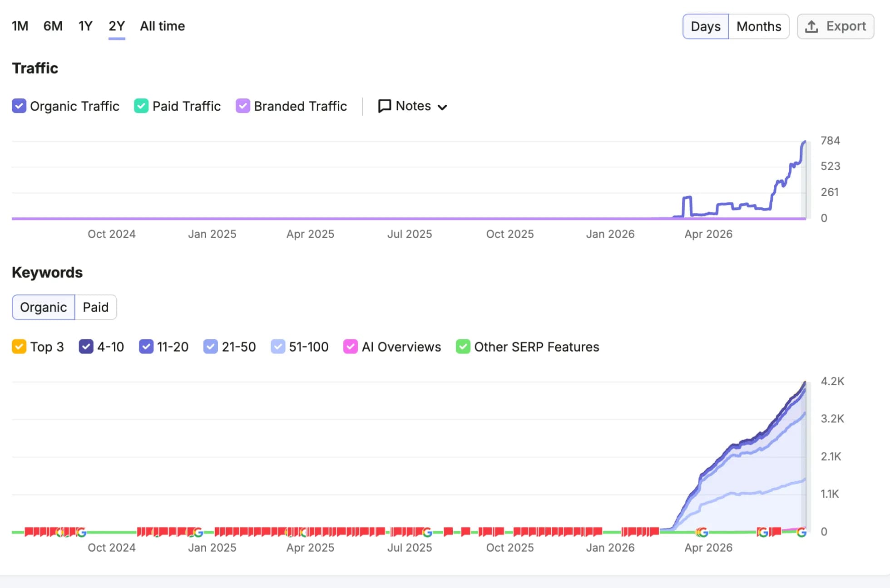Toggle the AI Overviews checkbox
The image size is (890, 588).
click(x=351, y=347)
